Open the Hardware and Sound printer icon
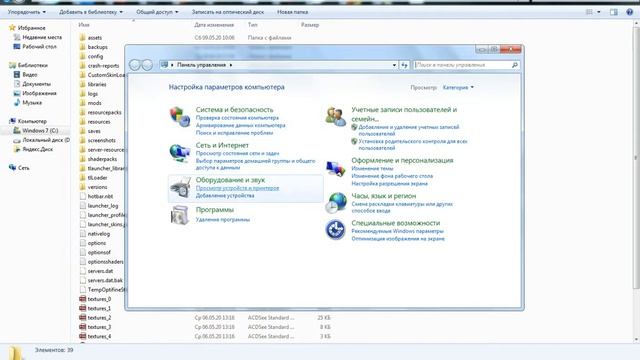This screenshot has width=640, height=360. click(180, 187)
